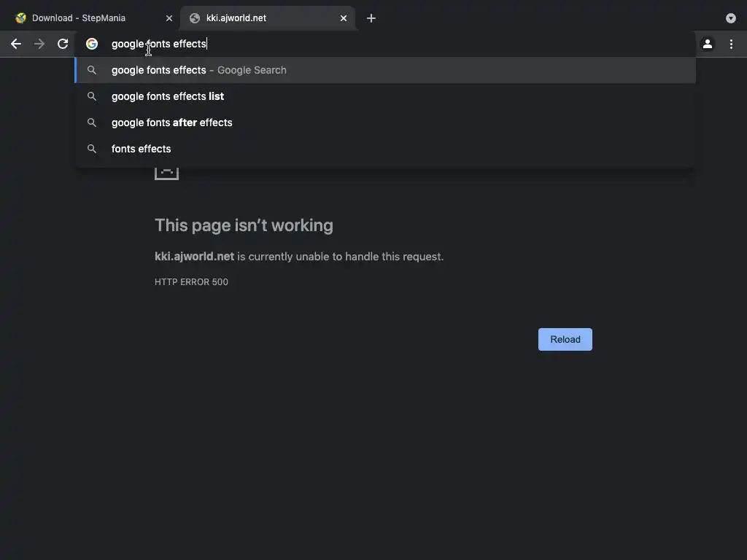Click magnifier icon next to after effects suggestion
This screenshot has width=747, height=560.
(x=92, y=122)
